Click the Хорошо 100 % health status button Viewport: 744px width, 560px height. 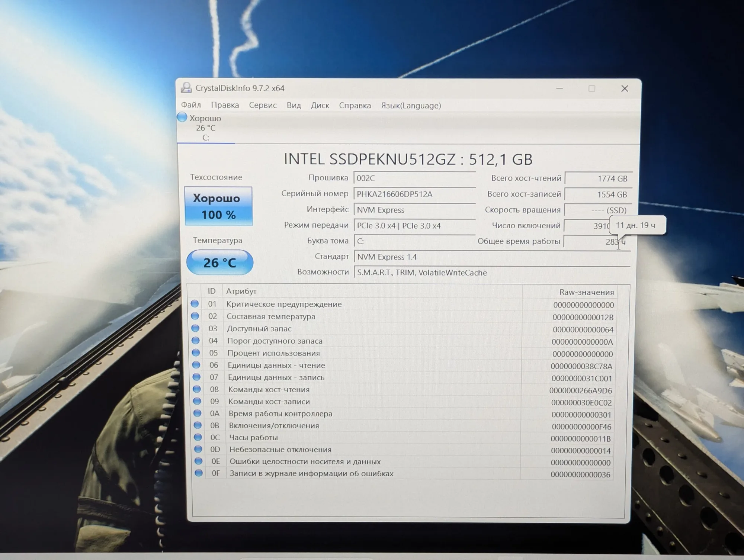click(218, 206)
